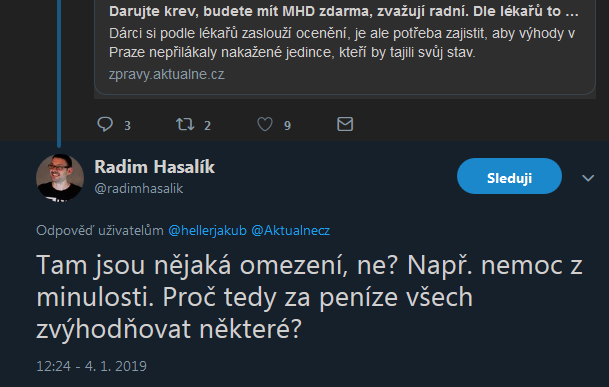Open Radim Hasalík's profile picture
Image resolution: width=609 pixels, height=387 pixels.
pyautogui.click(x=60, y=178)
